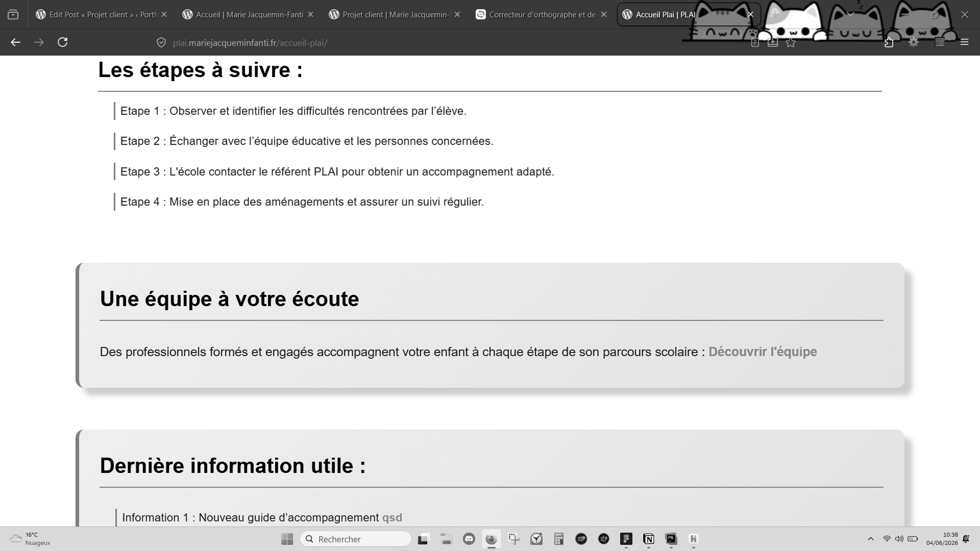Click the install/save page icon in address bar
The width and height of the screenshot is (980, 551).
coord(773,43)
